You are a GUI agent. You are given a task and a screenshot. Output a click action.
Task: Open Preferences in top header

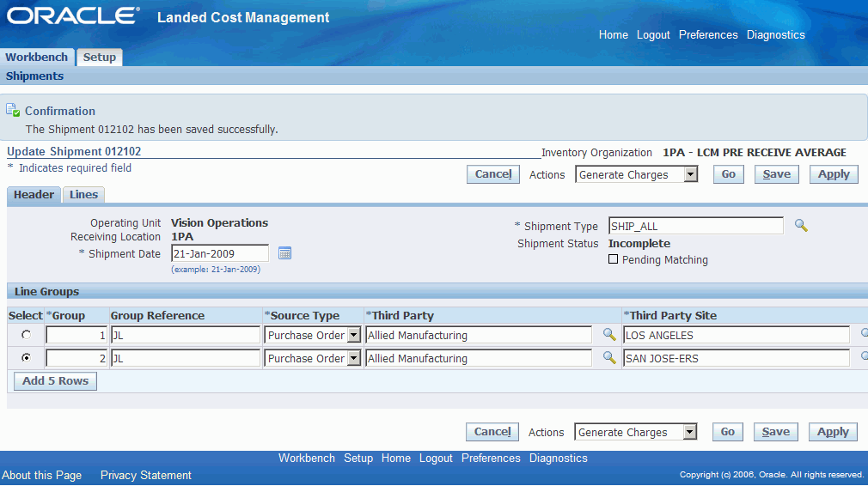tap(708, 35)
